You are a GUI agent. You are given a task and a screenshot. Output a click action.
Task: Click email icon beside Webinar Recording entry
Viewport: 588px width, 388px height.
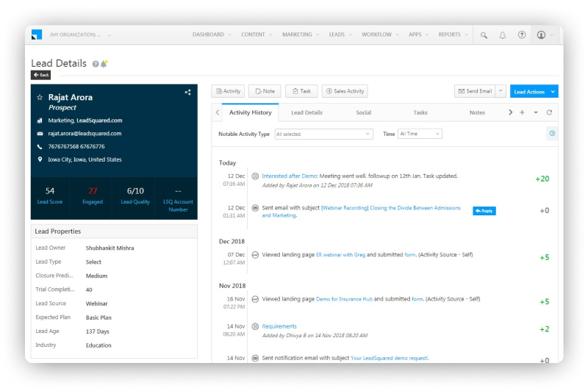pyautogui.click(x=255, y=208)
